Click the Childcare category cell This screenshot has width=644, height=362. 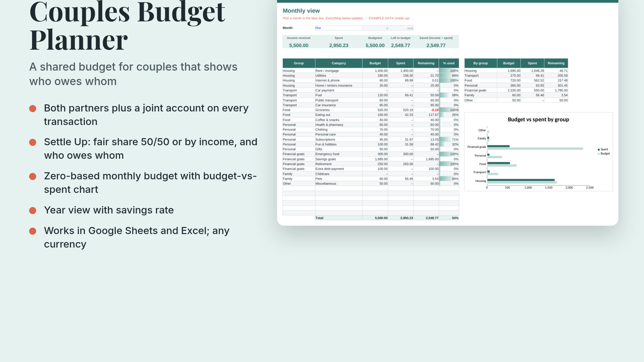tap(339, 174)
